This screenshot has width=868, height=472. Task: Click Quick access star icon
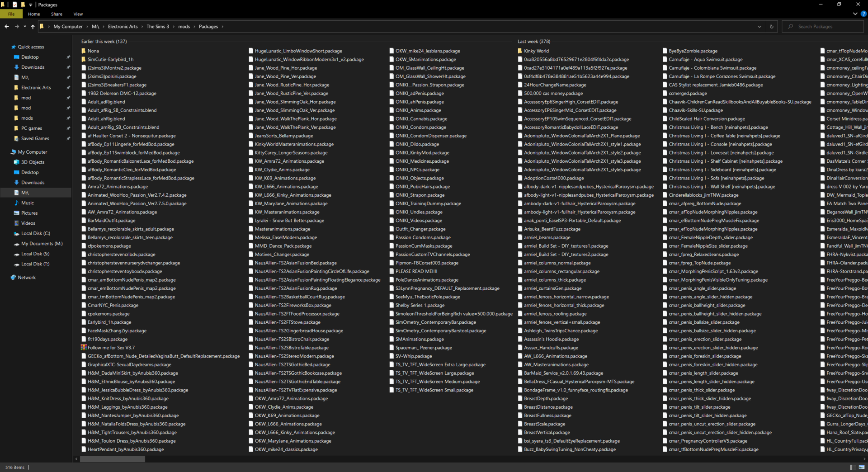click(14, 47)
